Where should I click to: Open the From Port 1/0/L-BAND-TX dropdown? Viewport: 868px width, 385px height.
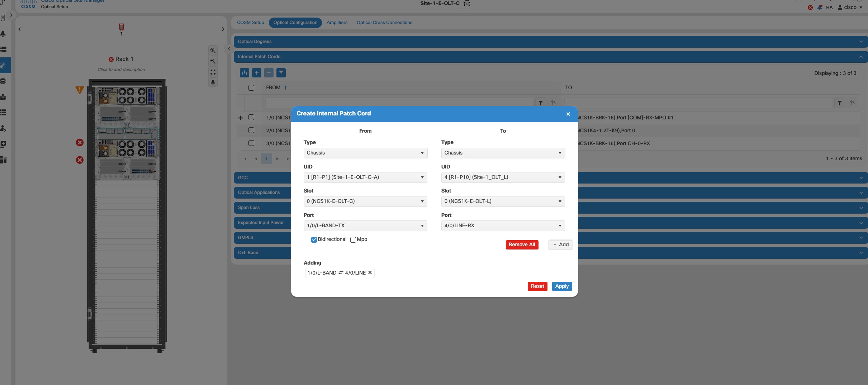coord(365,226)
